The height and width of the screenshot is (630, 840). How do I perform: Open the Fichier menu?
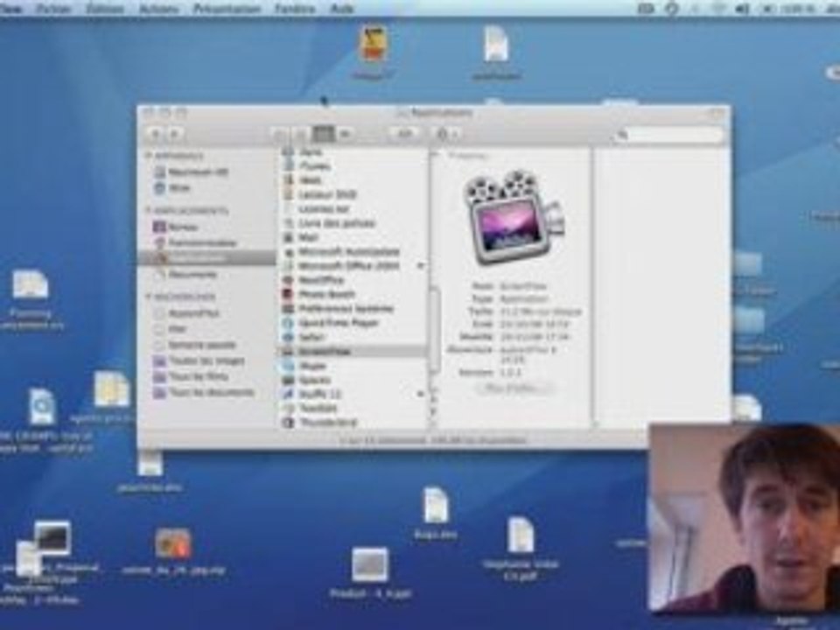pos(53,9)
